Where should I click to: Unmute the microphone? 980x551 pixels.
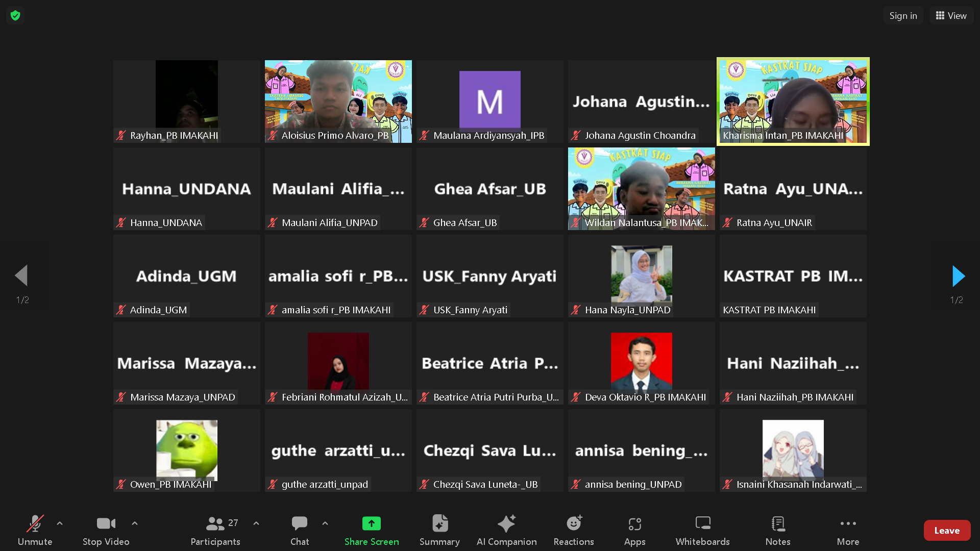pyautogui.click(x=35, y=523)
